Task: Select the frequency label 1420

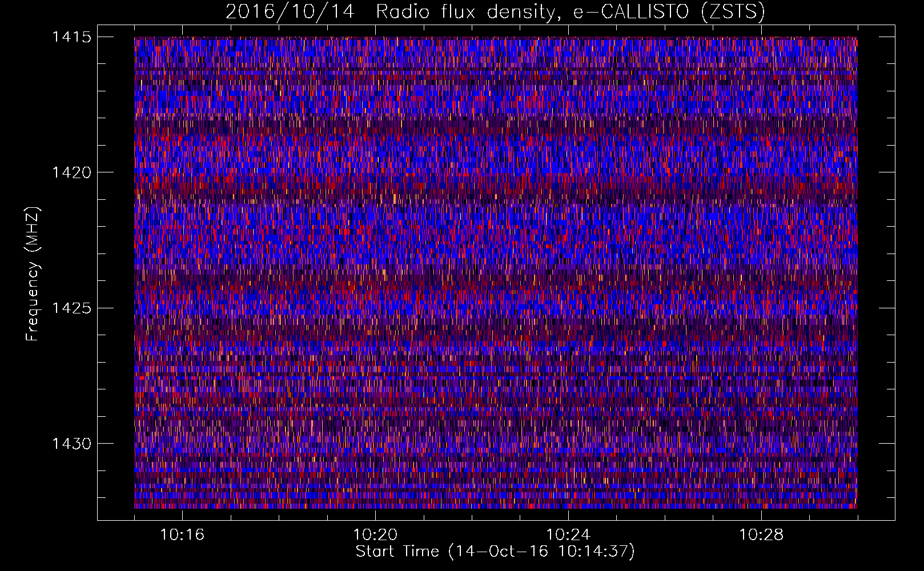Action: (71, 172)
